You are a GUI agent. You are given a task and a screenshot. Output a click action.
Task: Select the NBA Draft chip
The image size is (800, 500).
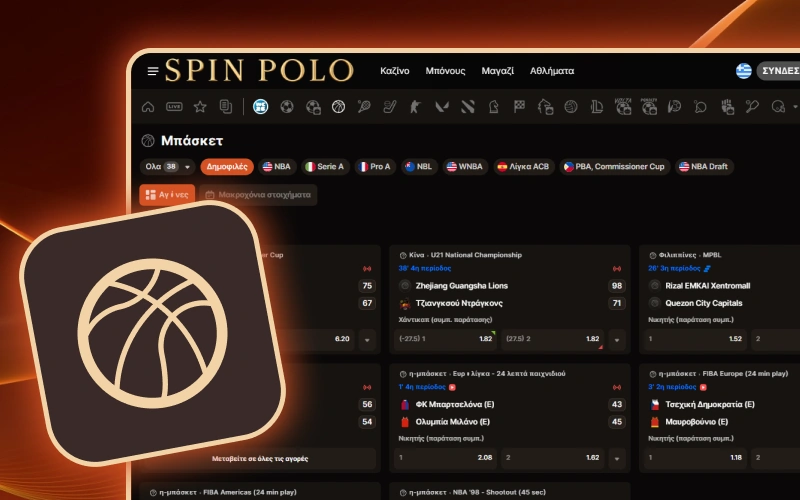[704, 166]
